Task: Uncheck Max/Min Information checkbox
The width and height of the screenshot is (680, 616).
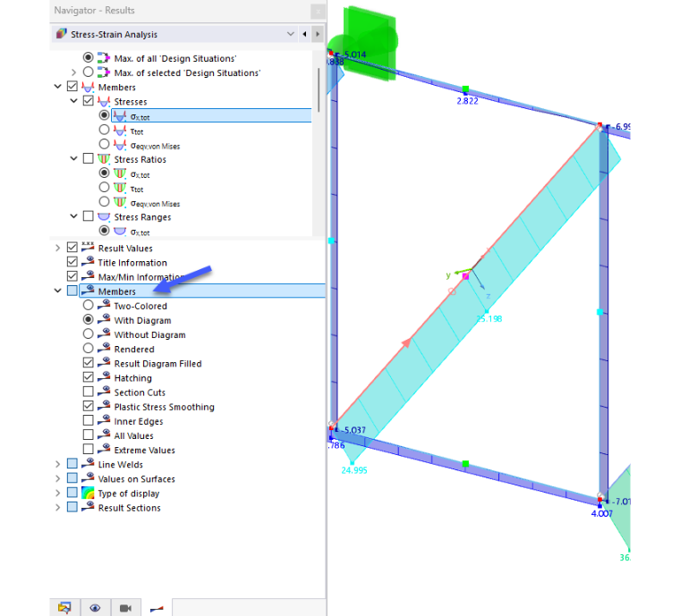Action: 72,276
